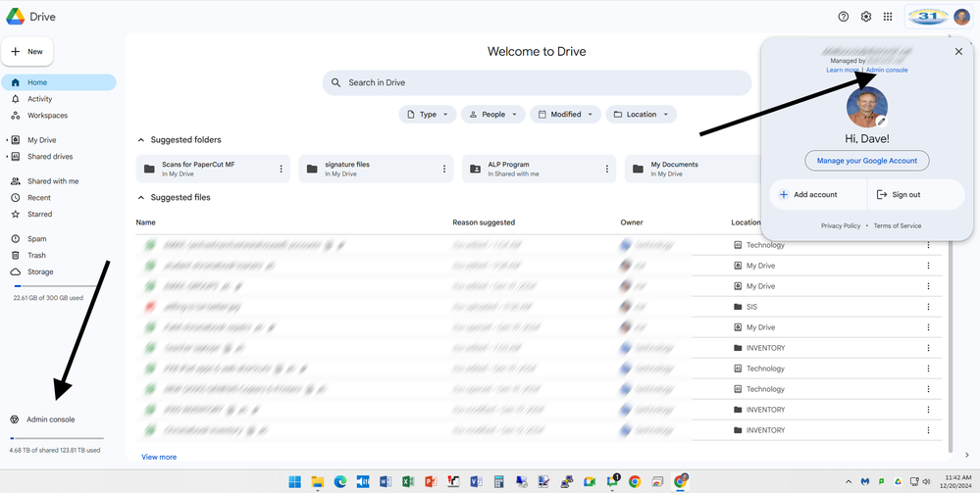Open the Type filter dropdown

tap(428, 115)
